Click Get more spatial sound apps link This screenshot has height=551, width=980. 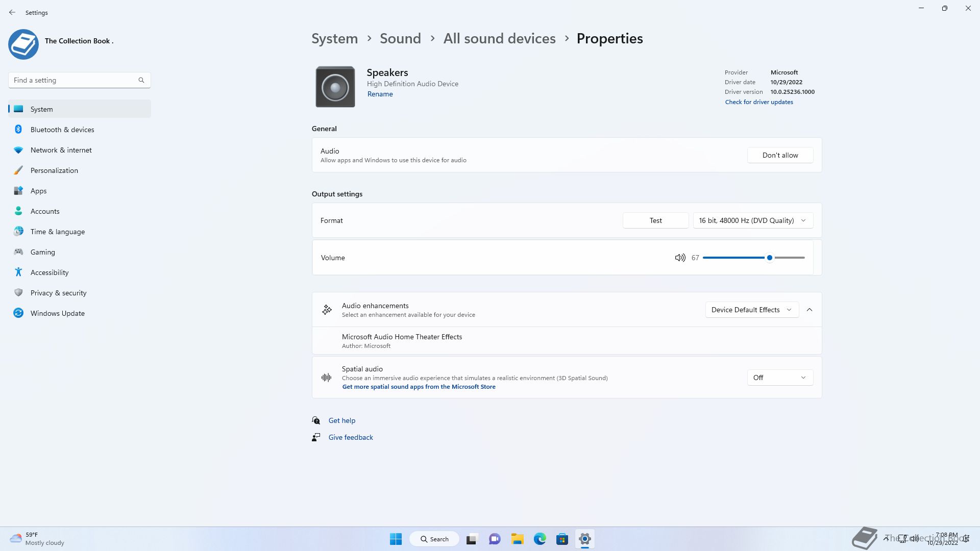tap(419, 387)
